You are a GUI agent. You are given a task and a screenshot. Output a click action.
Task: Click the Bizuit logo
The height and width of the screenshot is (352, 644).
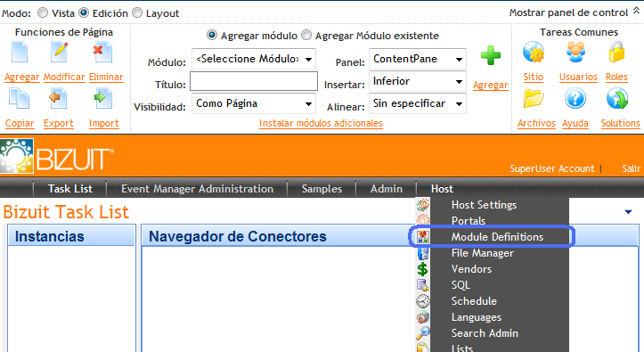click(x=57, y=156)
